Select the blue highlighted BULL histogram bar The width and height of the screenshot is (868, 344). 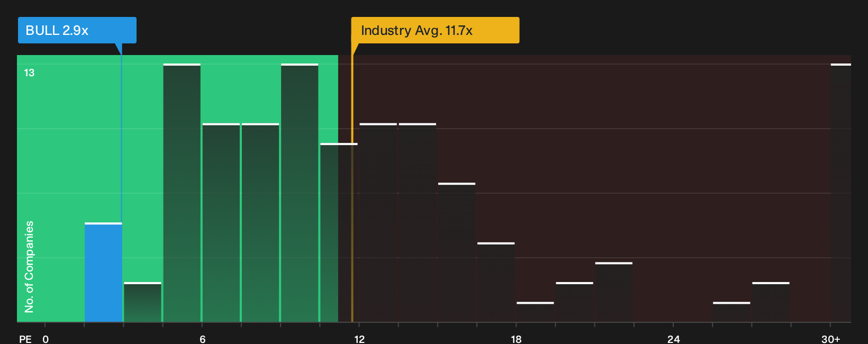[x=103, y=273]
